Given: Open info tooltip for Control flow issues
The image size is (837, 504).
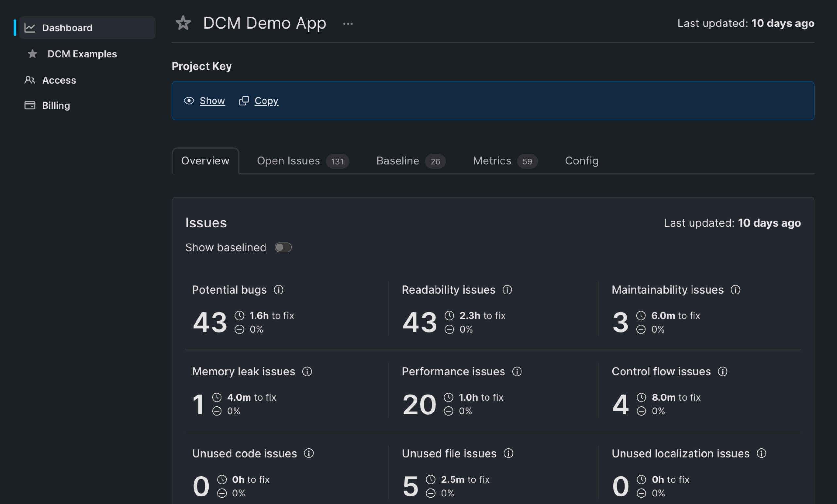Looking at the screenshot, I should point(723,372).
